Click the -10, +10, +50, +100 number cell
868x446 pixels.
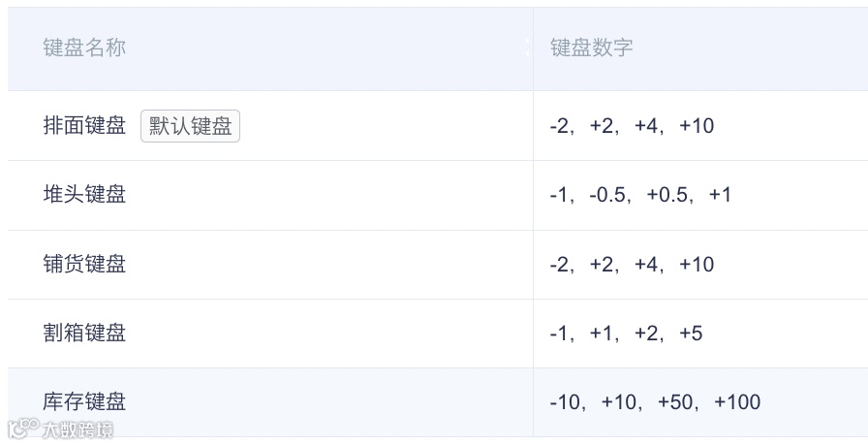click(655, 401)
